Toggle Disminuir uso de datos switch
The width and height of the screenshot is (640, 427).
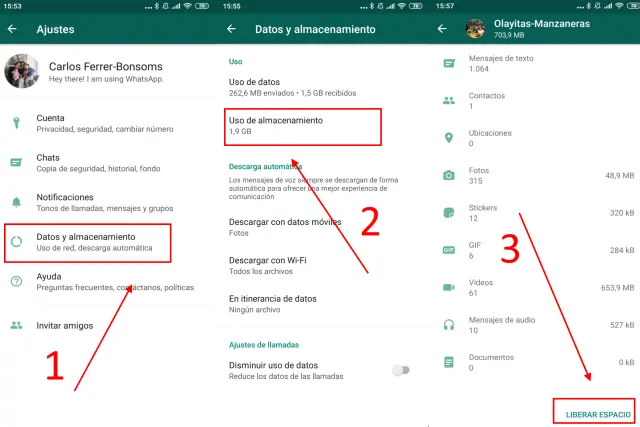point(400,370)
